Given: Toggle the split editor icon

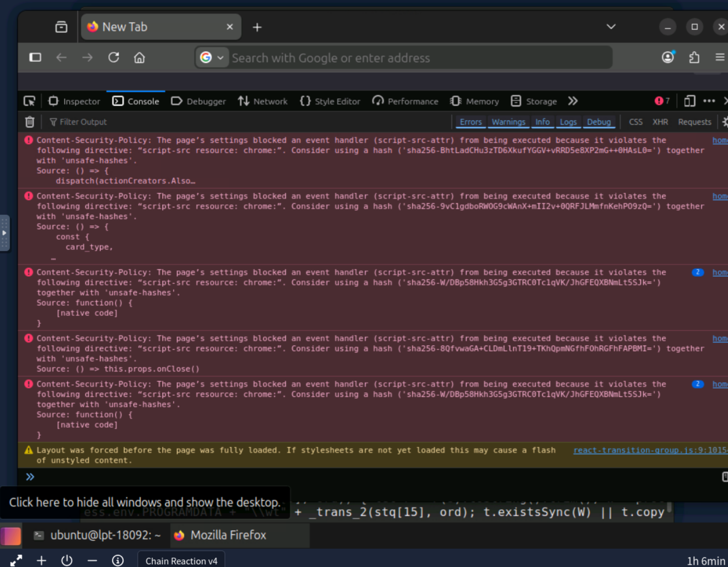Looking at the screenshot, I should click(x=725, y=477).
